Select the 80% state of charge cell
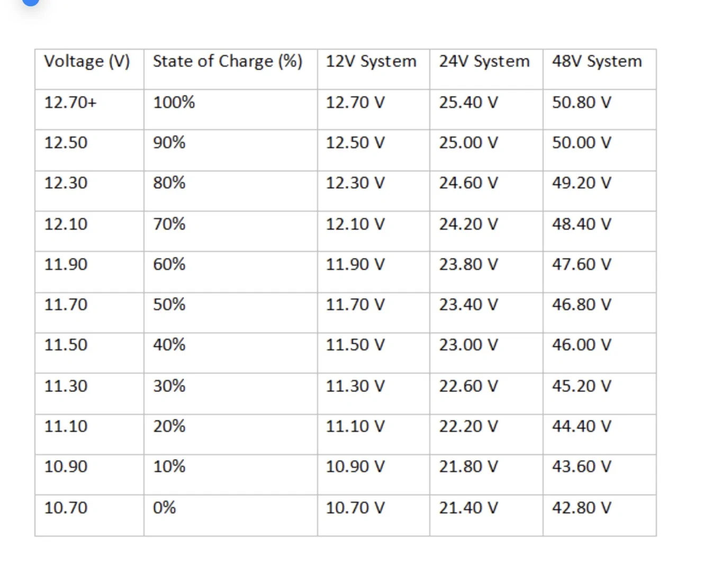713x588 pixels. [169, 183]
